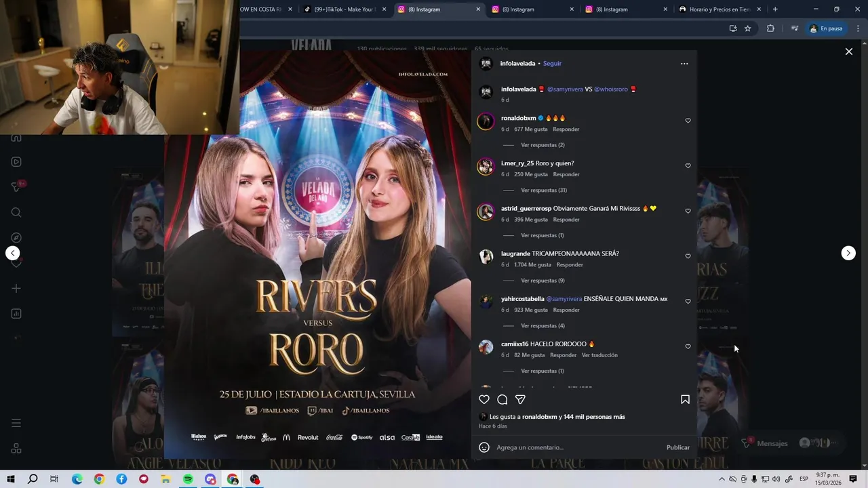
Task: Like camiixs16's comment
Action: tap(688, 346)
